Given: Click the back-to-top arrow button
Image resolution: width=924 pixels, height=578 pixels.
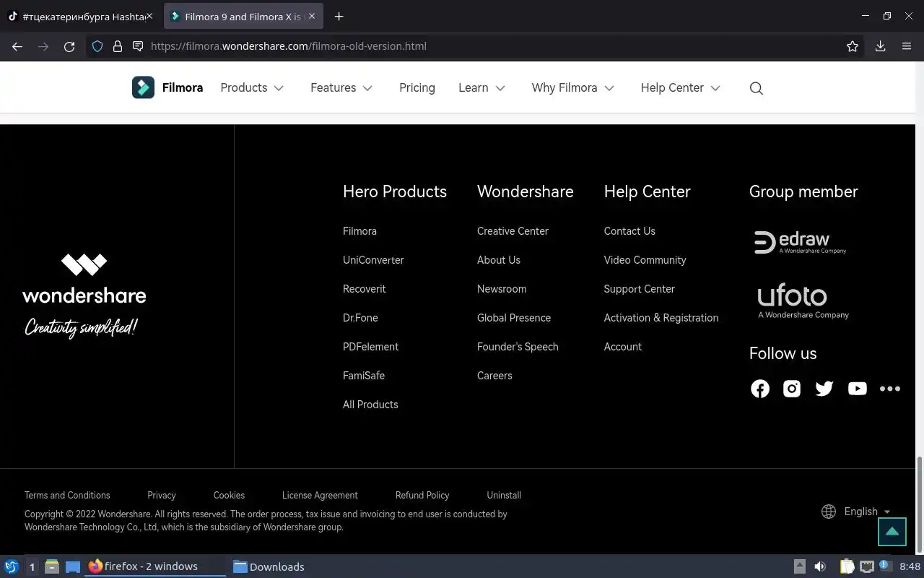Looking at the screenshot, I should click(892, 532).
